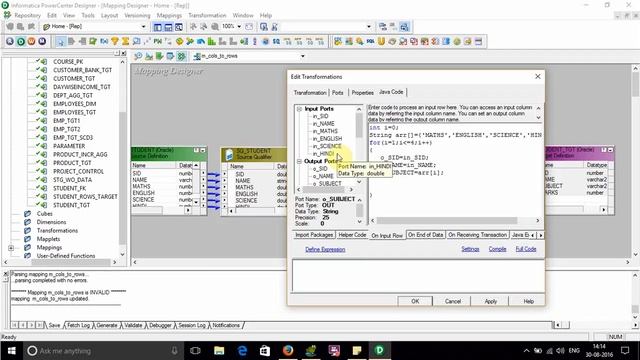Close the Navigator panel with its X
Screen dimensions: 640x360
tap(124, 53)
